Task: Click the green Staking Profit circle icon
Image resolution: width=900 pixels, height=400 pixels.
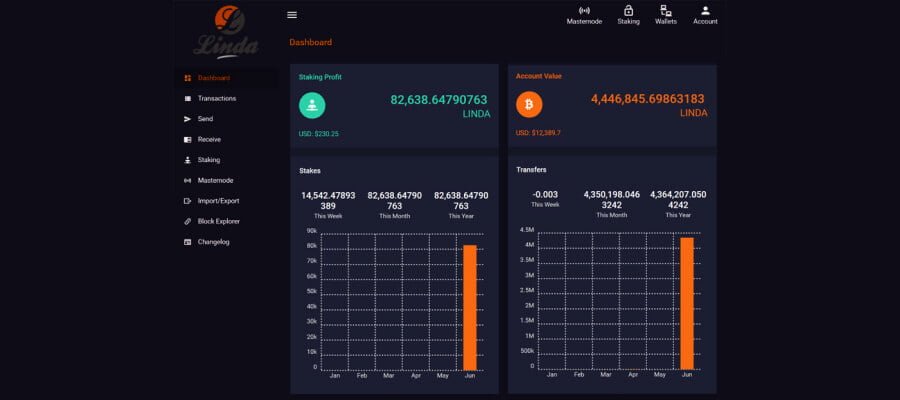Action: (x=313, y=104)
